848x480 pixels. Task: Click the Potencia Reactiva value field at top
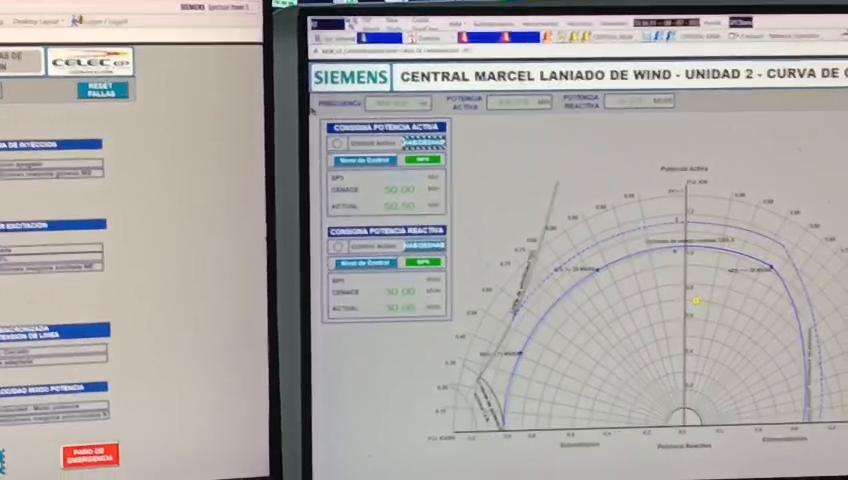point(639,101)
